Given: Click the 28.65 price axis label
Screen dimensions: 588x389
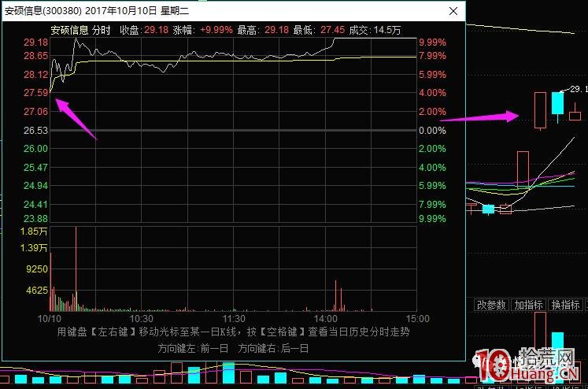Looking at the screenshot, I should coord(36,56).
